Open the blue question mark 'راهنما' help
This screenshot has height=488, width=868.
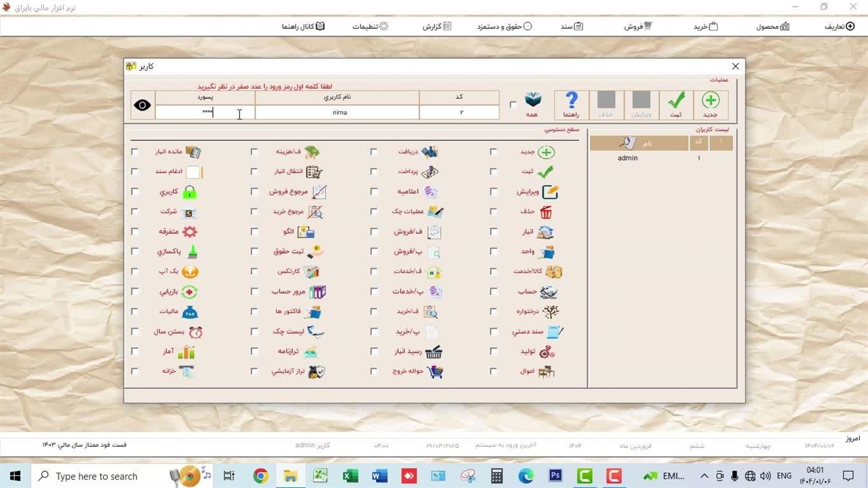571,104
